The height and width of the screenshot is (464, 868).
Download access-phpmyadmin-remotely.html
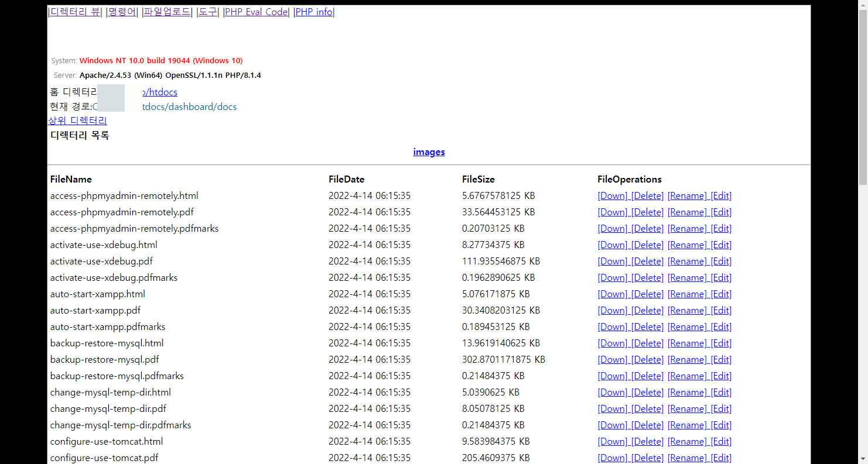613,195
